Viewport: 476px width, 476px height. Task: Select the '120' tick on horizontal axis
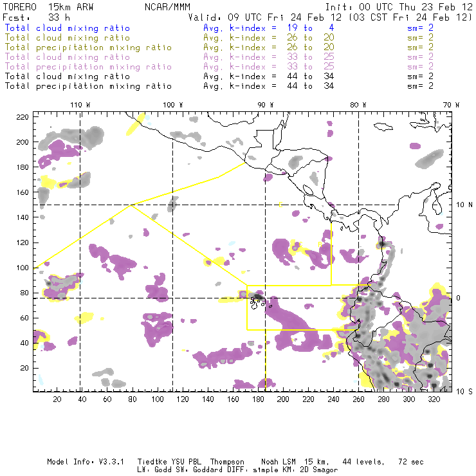(x=183, y=399)
